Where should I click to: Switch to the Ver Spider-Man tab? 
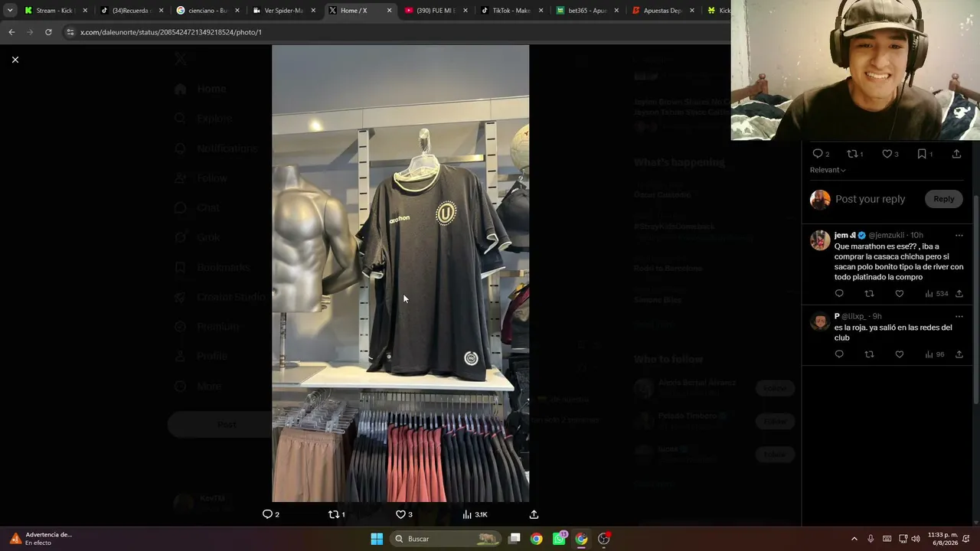point(283,11)
